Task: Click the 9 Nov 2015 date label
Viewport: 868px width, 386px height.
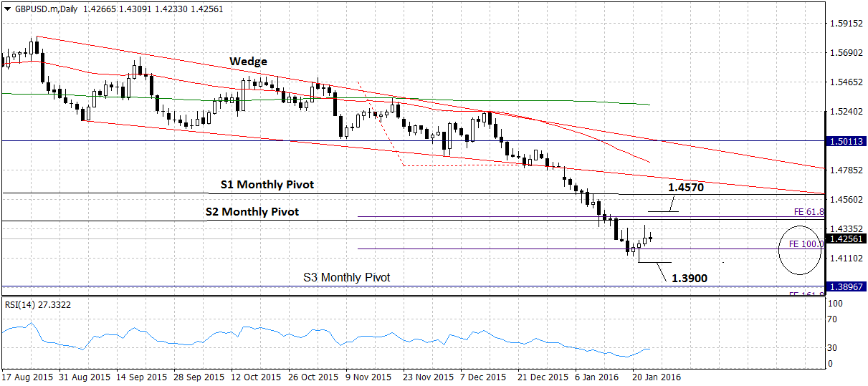Action: click(368, 376)
